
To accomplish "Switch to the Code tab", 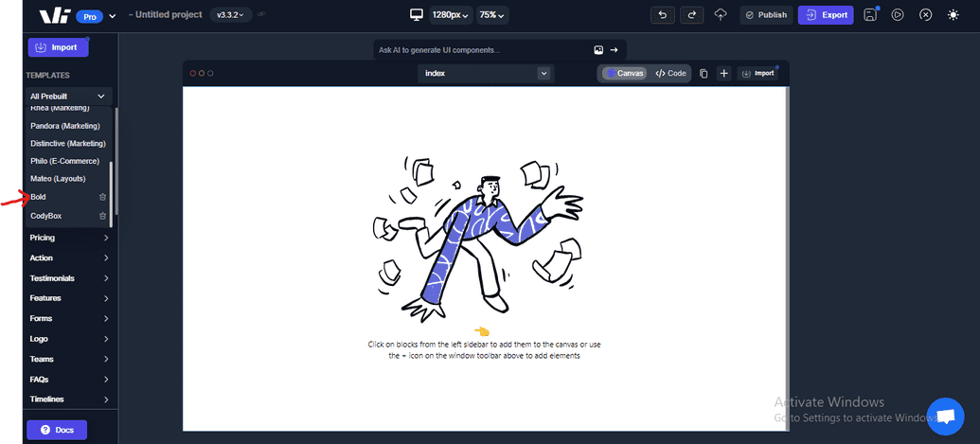I will 670,73.
